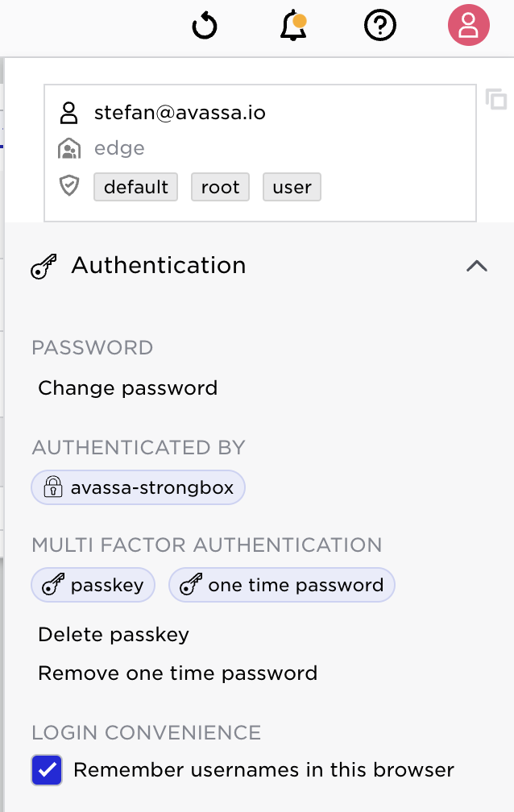
Task: Select the passkey badge
Action: click(x=93, y=585)
